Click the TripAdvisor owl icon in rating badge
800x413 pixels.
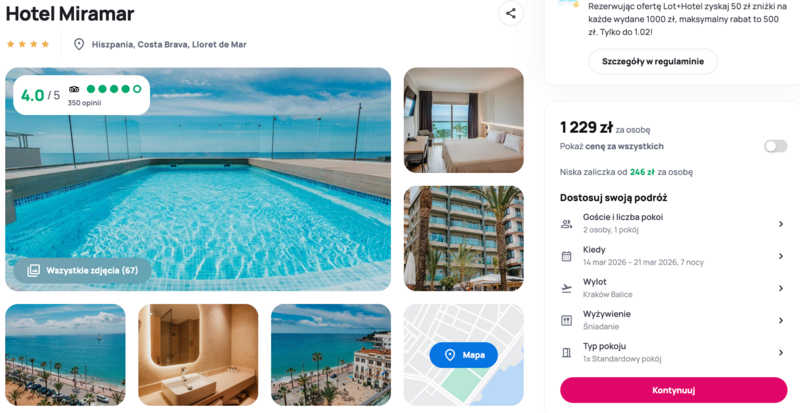[74, 89]
